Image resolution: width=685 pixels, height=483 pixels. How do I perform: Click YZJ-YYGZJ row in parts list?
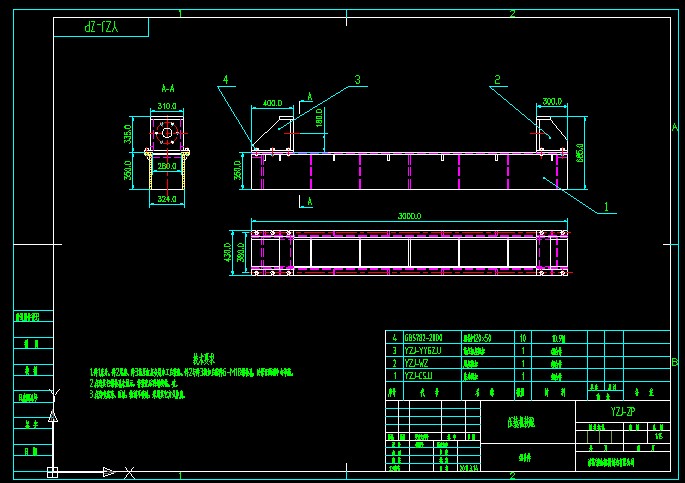[x=425, y=351]
